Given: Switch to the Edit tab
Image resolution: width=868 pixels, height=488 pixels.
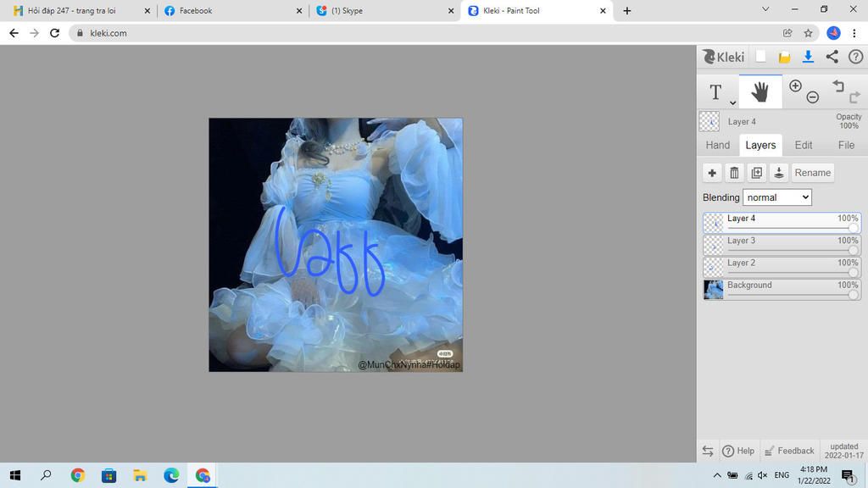Looking at the screenshot, I should (804, 145).
